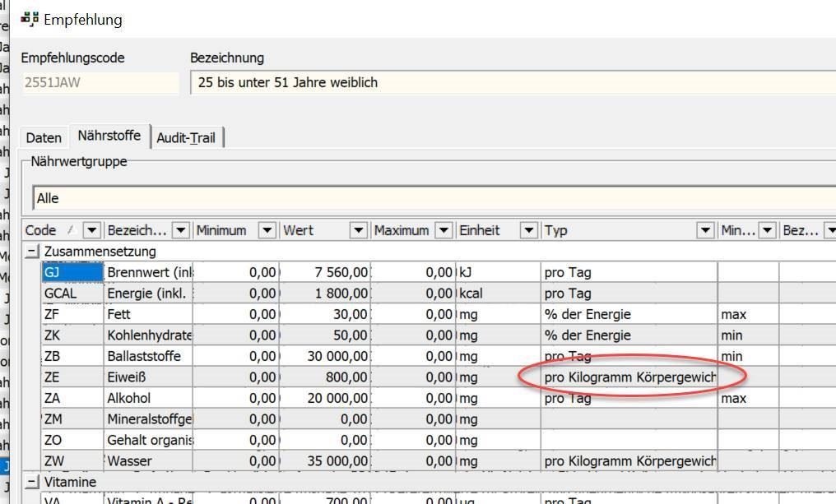Open the Bezeichnung column filter dropdown
The image size is (836, 504).
point(180,231)
